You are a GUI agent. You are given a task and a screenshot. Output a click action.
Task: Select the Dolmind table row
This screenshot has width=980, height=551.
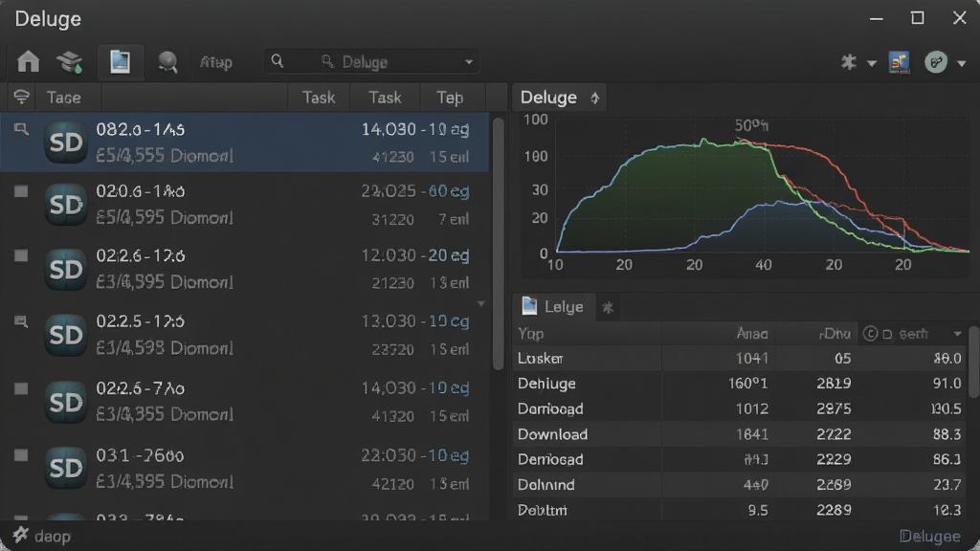point(740,485)
